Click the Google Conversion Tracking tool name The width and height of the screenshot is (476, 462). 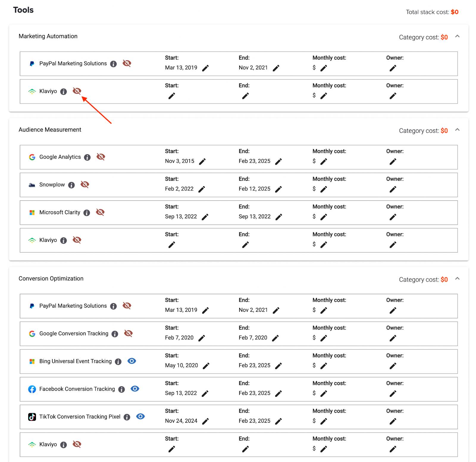(x=74, y=333)
